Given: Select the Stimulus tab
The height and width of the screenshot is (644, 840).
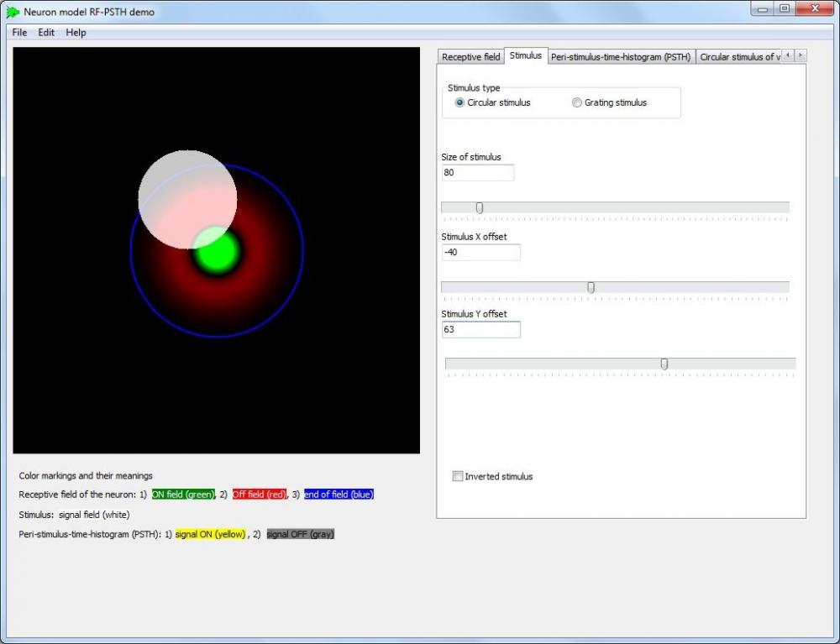Looking at the screenshot, I should click(x=526, y=55).
